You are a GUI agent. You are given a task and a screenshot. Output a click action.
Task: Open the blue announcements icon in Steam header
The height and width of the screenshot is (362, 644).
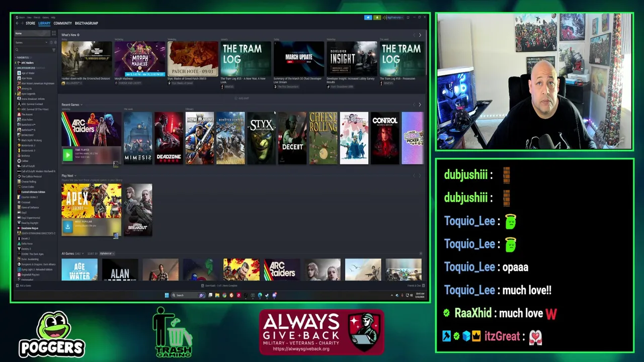(368, 18)
